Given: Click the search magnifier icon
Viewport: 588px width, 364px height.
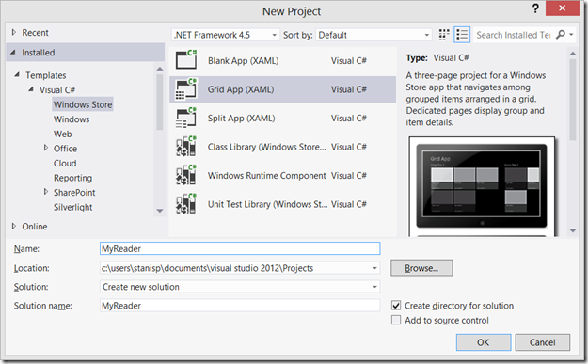Looking at the screenshot, I should (x=561, y=35).
